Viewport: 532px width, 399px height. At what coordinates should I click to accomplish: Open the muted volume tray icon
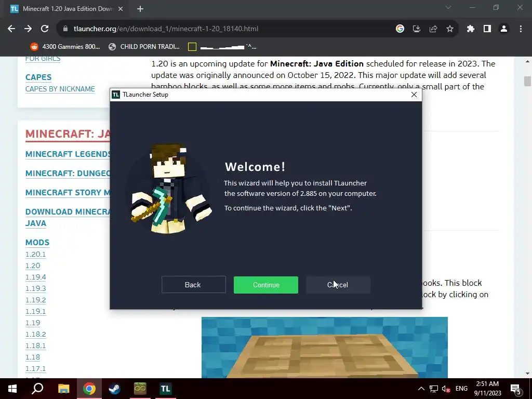(x=446, y=389)
